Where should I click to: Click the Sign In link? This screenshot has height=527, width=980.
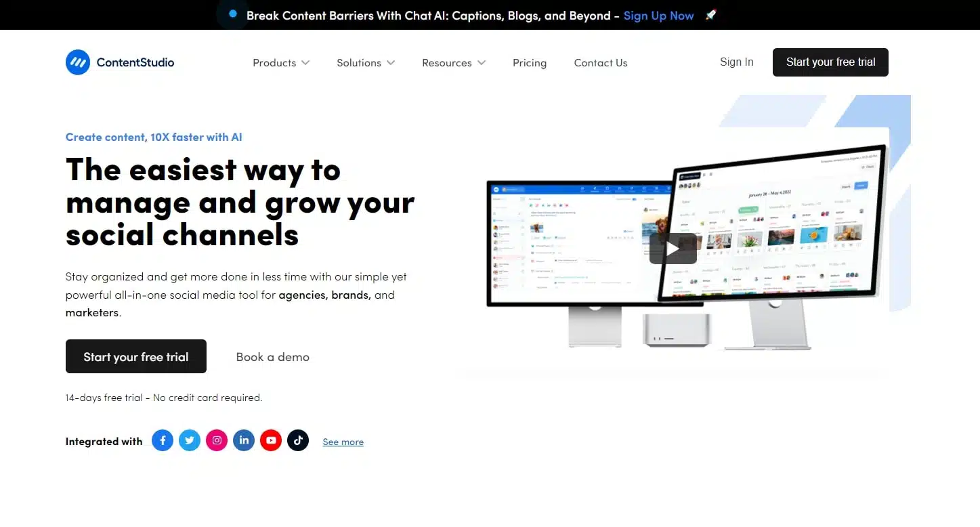tap(737, 62)
